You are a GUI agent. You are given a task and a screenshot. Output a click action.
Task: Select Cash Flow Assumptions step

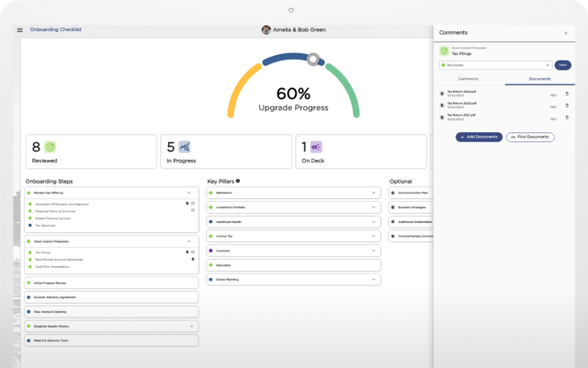52,267
